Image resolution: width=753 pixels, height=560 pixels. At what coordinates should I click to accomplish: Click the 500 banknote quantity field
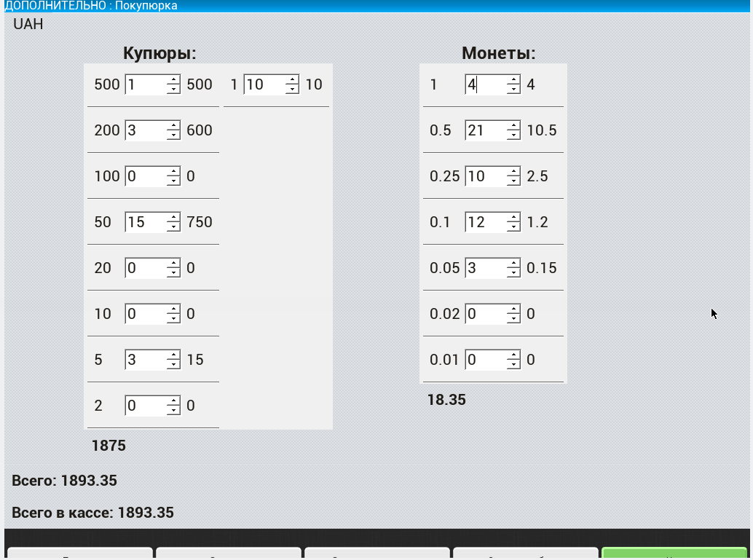(x=146, y=84)
